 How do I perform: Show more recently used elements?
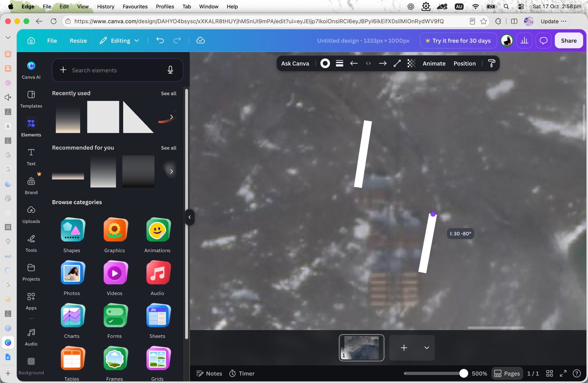171,117
